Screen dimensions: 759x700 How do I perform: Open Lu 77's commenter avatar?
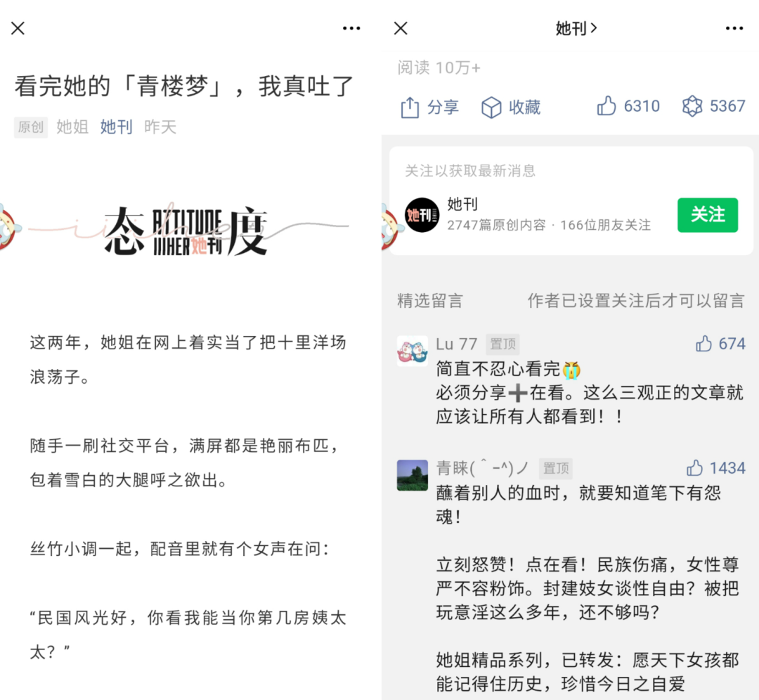(413, 351)
